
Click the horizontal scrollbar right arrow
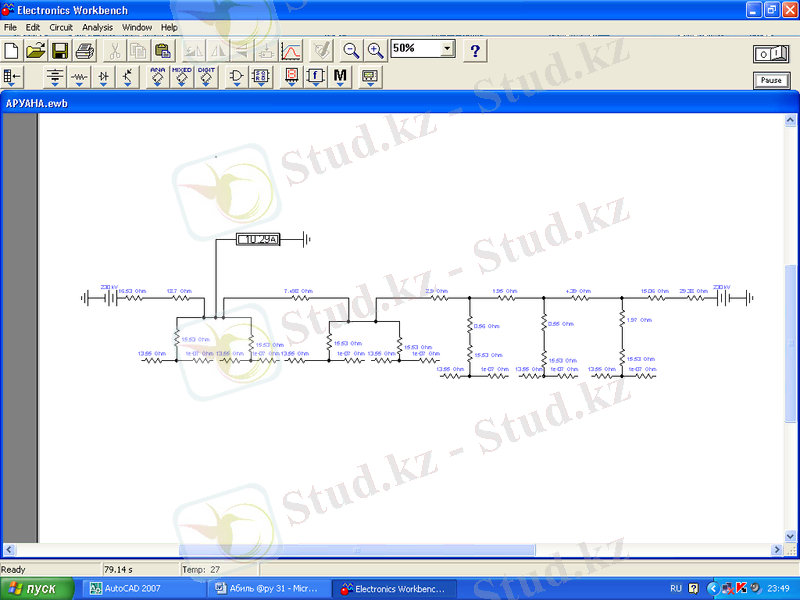tap(777, 549)
